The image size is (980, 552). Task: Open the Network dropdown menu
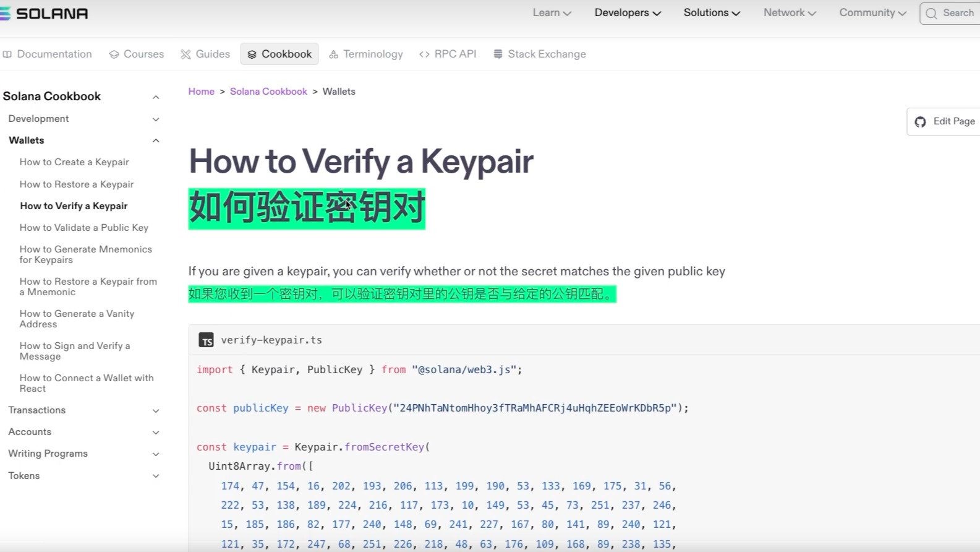790,13
